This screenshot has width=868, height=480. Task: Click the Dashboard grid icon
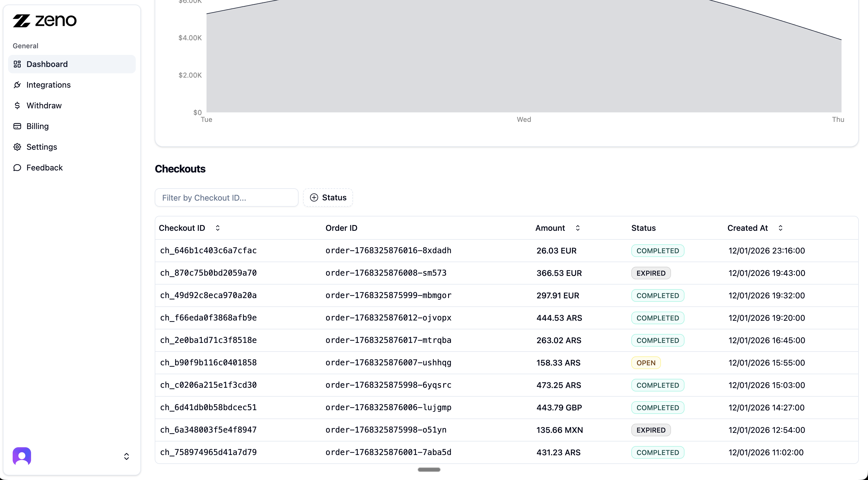pyautogui.click(x=17, y=64)
